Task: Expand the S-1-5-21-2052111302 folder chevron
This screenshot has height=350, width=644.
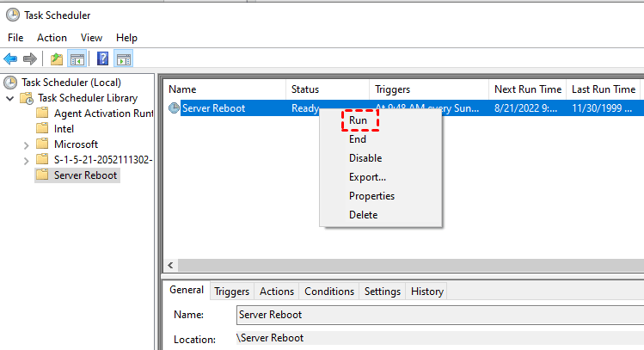Action: [27, 161]
